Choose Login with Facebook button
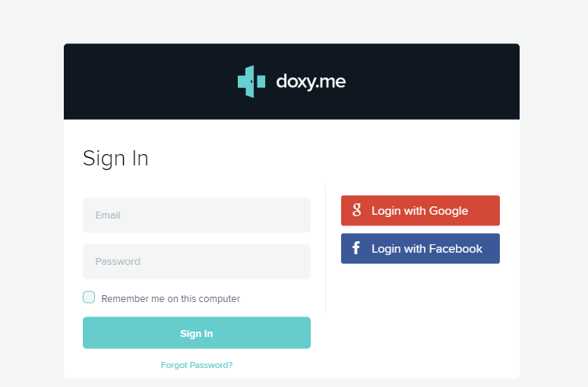This screenshot has width=588, height=387. 420,249
